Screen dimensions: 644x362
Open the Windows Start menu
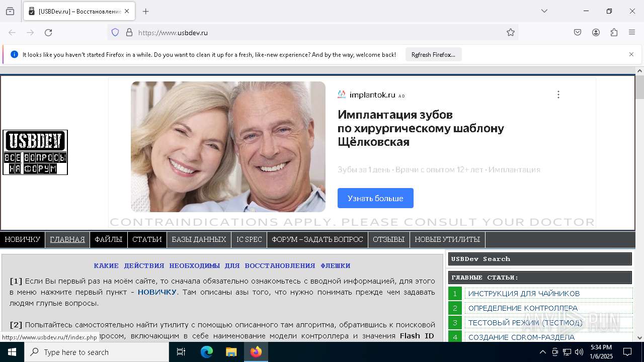click(x=12, y=352)
